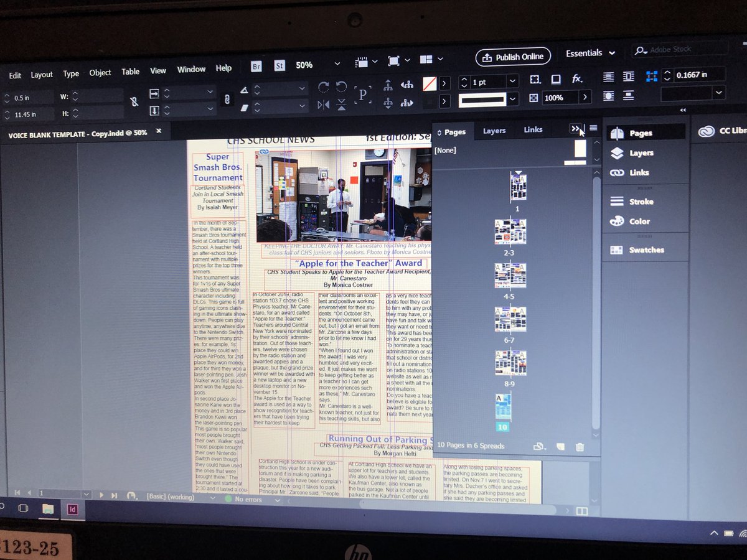Open the 1 pt stroke weight dropdown

(512, 81)
